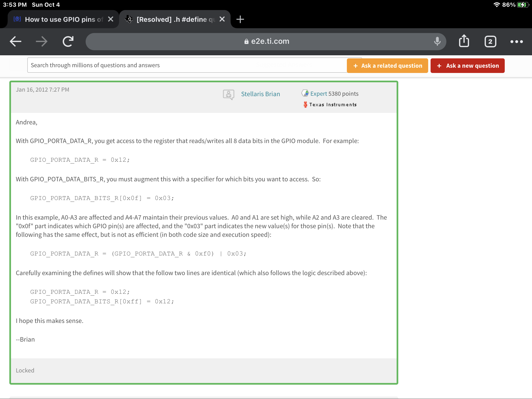Click 'Ask a new question' button

467,66
